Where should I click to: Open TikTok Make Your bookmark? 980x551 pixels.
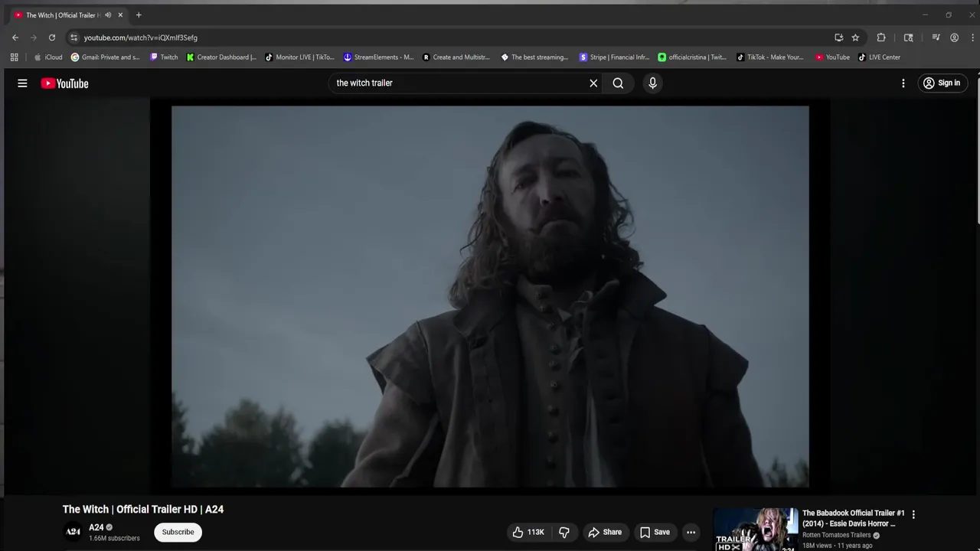click(x=770, y=57)
